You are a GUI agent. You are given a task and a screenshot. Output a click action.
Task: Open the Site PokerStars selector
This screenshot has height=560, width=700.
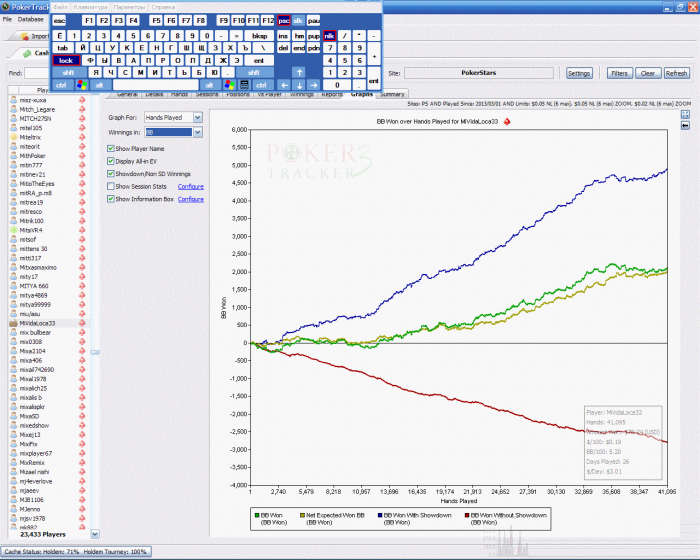pyautogui.click(x=479, y=73)
